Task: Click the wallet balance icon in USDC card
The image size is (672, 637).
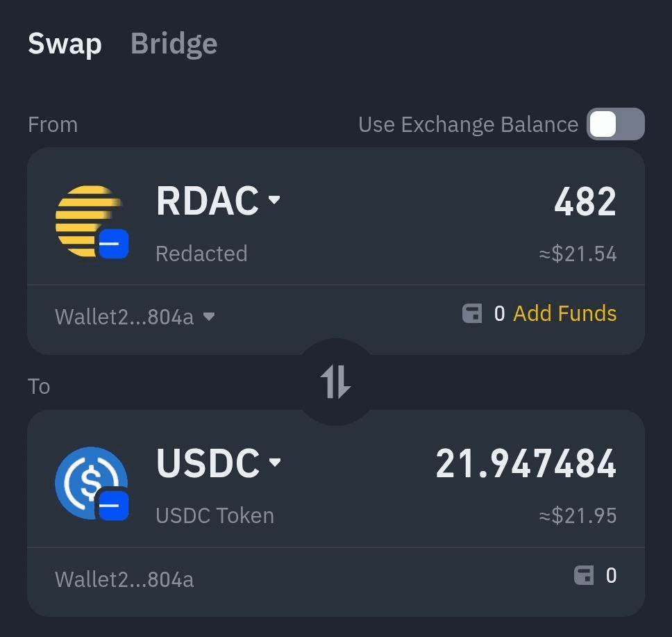Action: coord(584,575)
